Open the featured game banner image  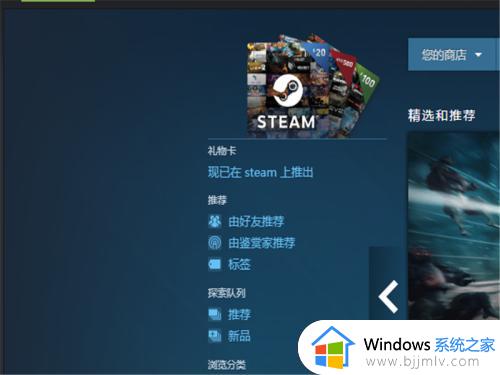click(x=454, y=226)
